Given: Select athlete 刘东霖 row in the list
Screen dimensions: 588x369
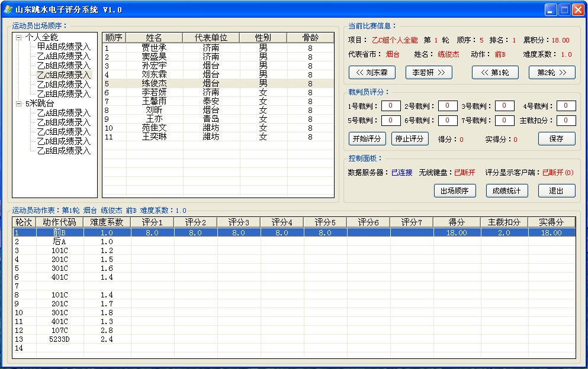Looking at the screenshot, I should coord(219,75).
